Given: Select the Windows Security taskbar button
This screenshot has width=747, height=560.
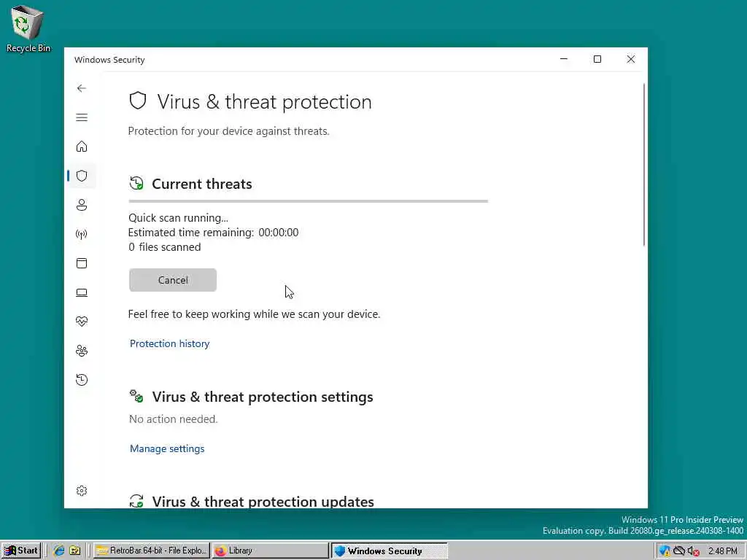Looking at the screenshot, I should 390,551.
